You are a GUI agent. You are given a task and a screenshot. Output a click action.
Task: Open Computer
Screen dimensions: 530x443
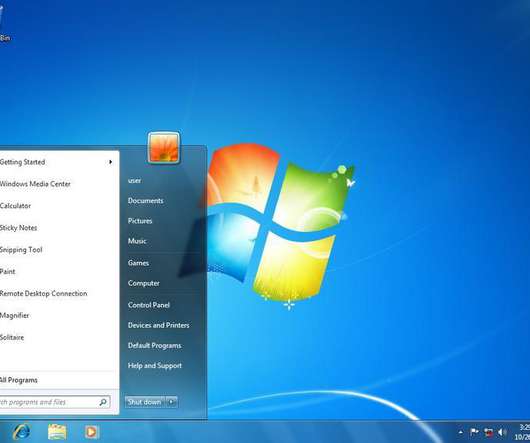[x=144, y=283]
